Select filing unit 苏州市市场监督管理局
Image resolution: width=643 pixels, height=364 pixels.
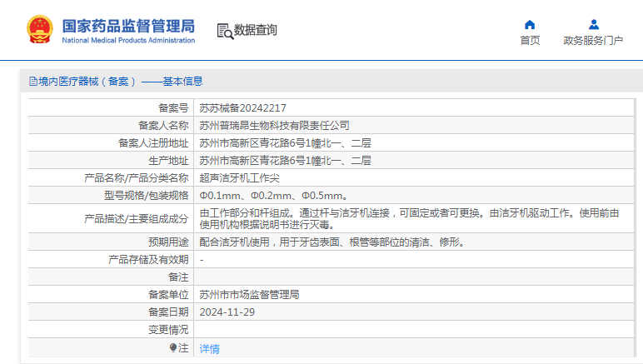click(x=249, y=295)
